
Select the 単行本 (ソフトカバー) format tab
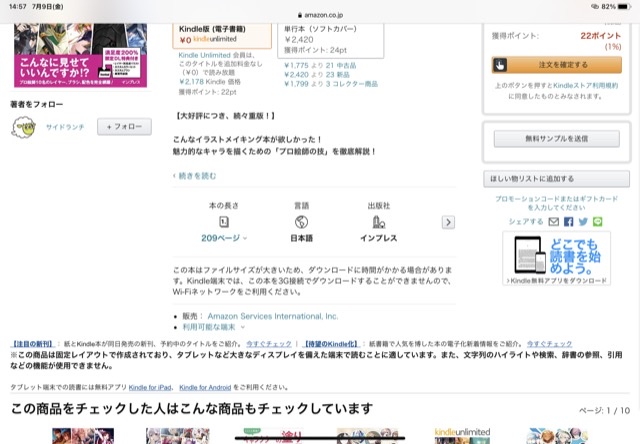tap(331, 40)
